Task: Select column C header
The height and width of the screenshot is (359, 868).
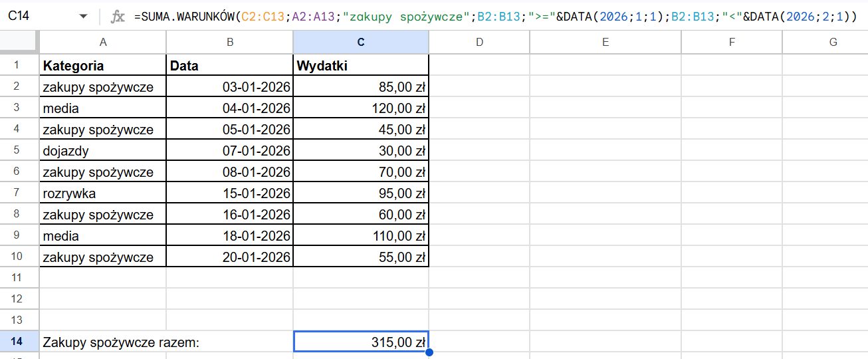Action: [x=361, y=42]
